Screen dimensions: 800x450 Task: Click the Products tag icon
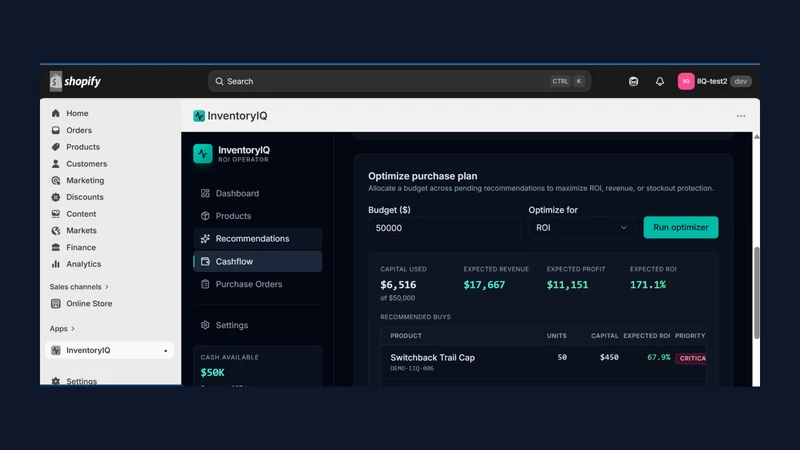coord(56,147)
